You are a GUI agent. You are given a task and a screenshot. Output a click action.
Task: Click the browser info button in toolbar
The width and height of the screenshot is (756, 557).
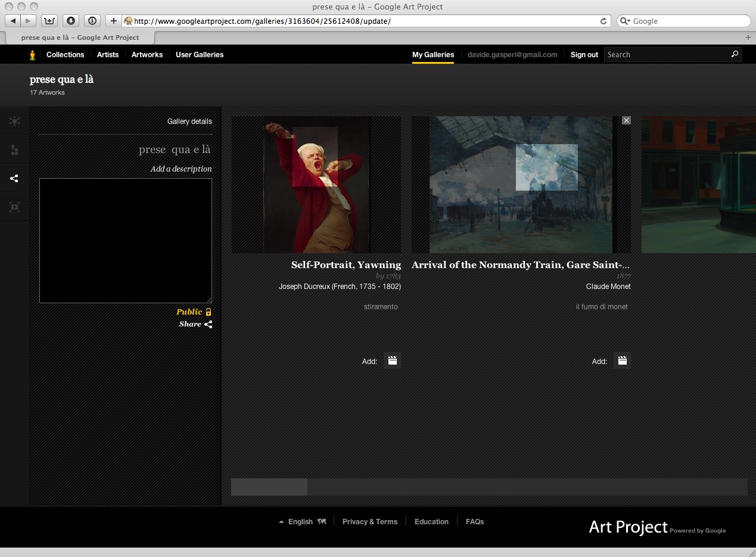(x=92, y=21)
